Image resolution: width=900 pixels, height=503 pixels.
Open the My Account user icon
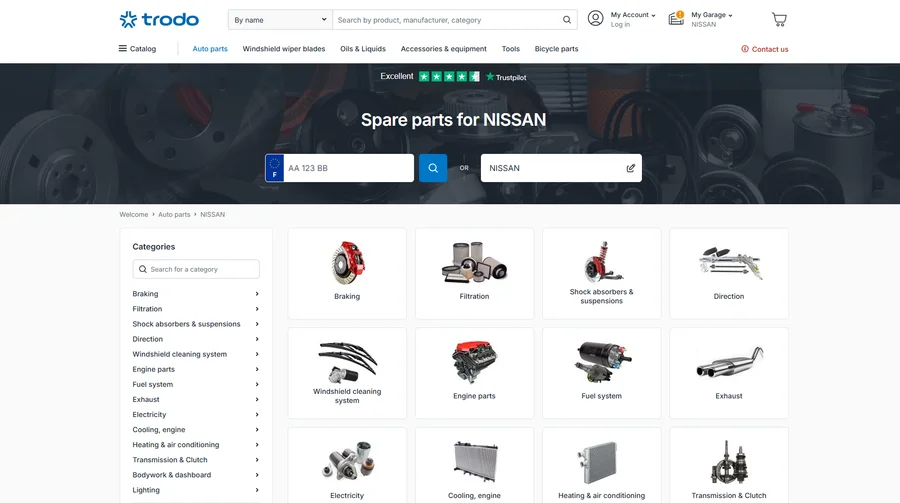pos(595,19)
